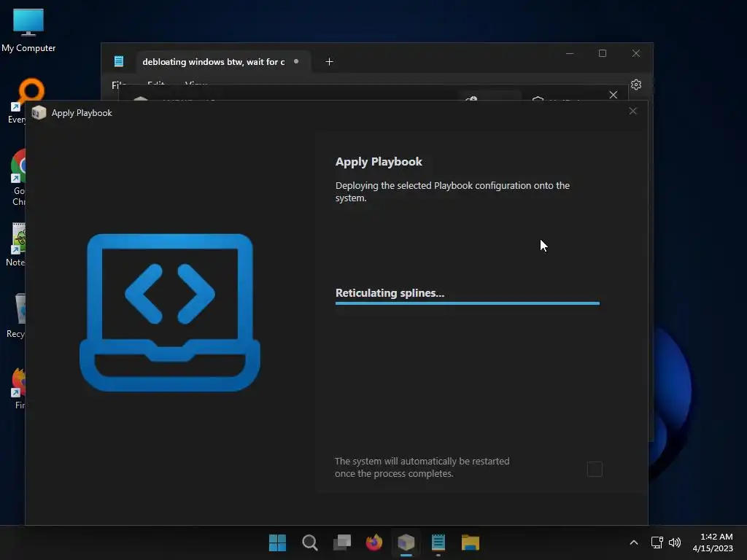747x560 pixels.
Task: Open taskbar Search magnifier
Action: click(309, 542)
